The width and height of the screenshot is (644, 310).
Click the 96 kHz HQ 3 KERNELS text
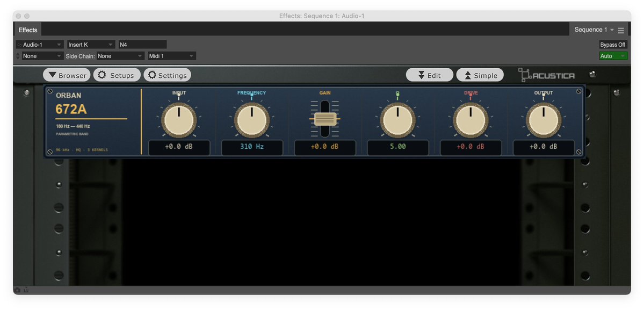click(82, 150)
